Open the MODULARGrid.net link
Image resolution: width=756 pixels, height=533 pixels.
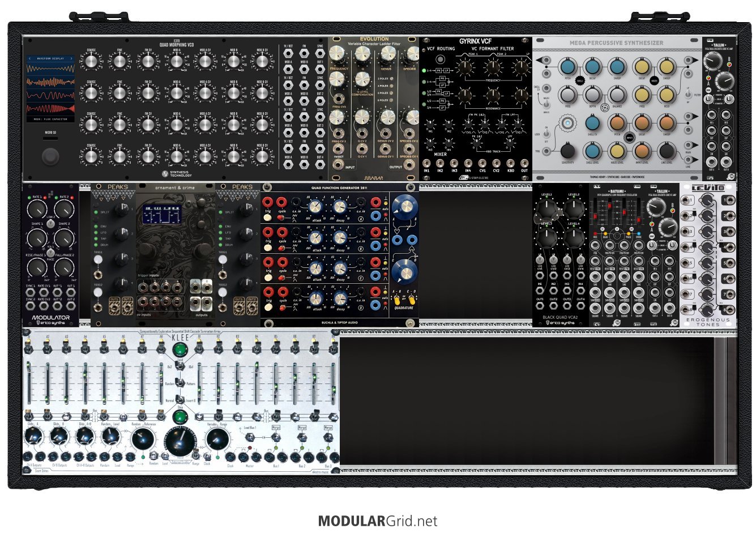pos(378,521)
